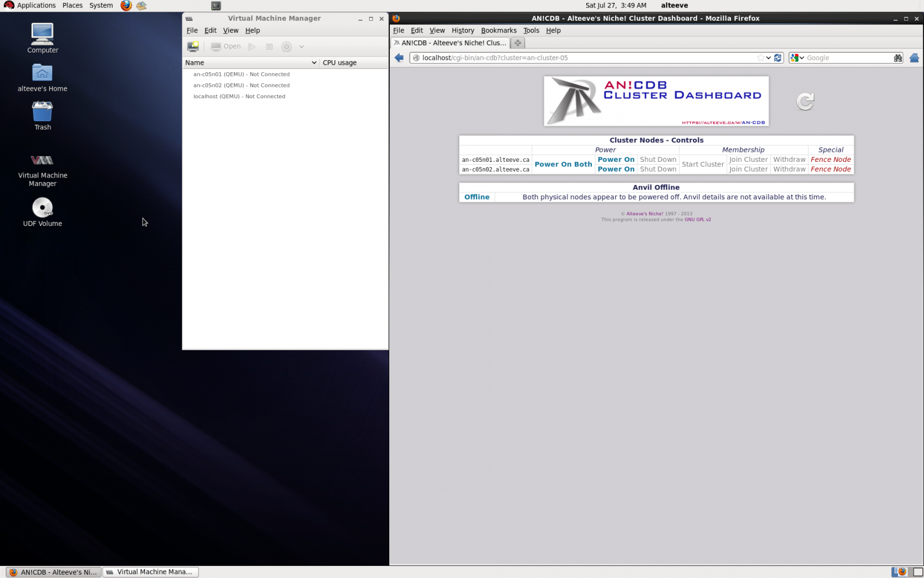The width and height of the screenshot is (924, 578).
Task: Open the Bookmarks menu in Firefox
Action: [x=498, y=31]
